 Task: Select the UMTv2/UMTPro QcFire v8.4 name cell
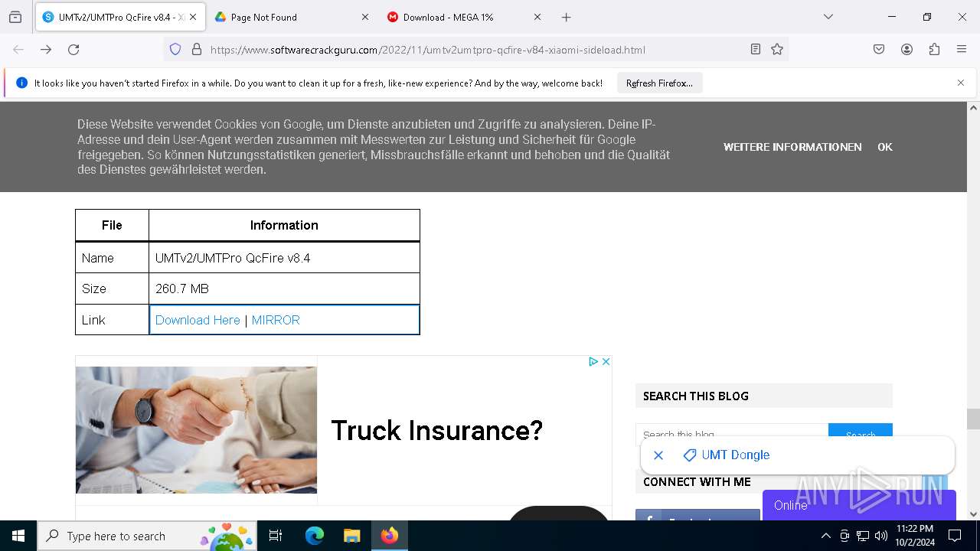click(284, 258)
